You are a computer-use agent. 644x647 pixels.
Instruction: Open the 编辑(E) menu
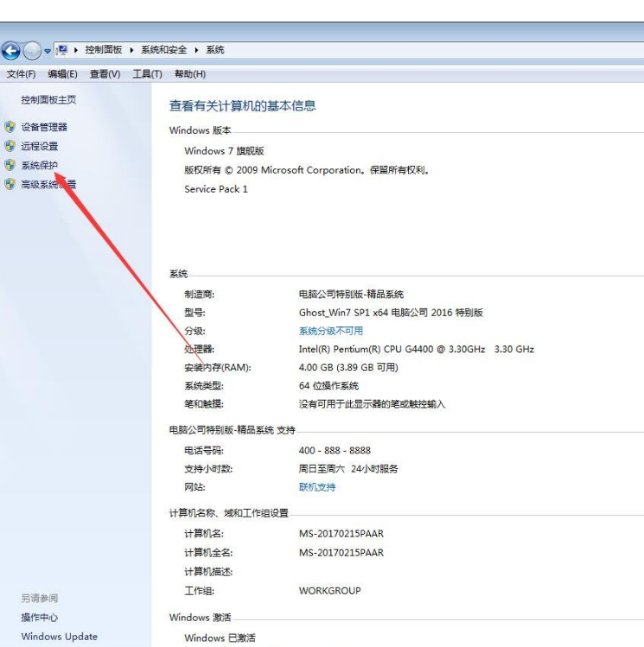click(62, 74)
